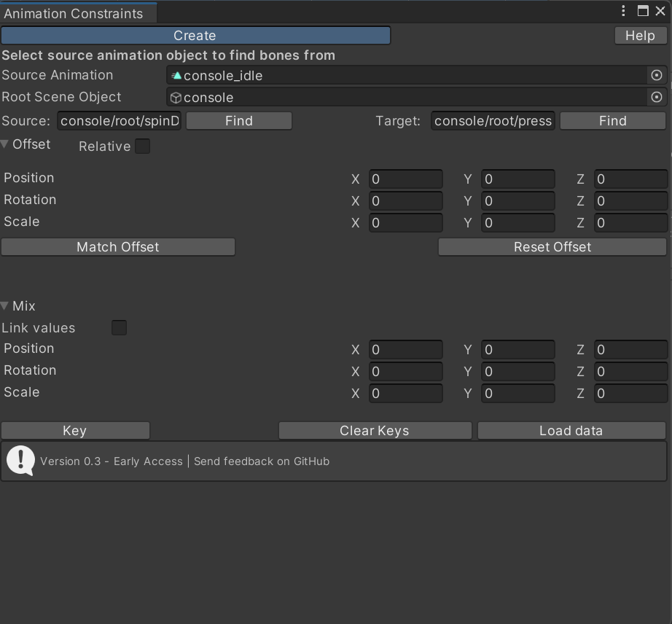This screenshot has height=624, width=672.
Task: Click the Load data button
Action: pos(571,430)
